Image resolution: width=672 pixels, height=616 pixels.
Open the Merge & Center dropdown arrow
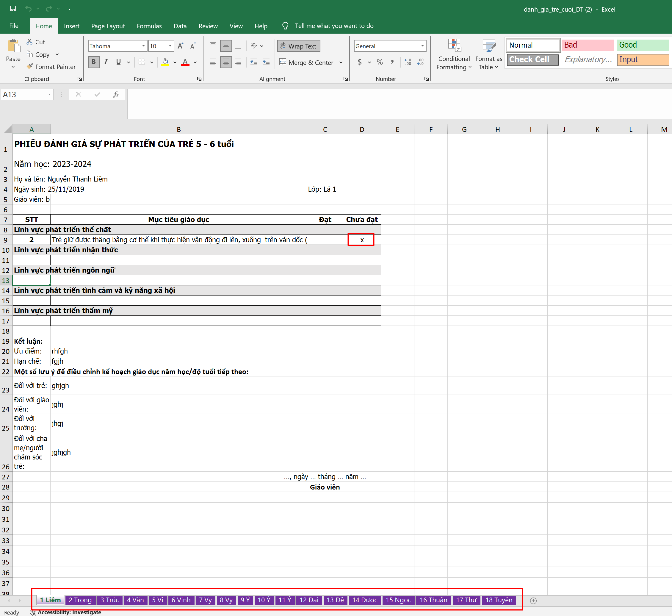(341, 62)
